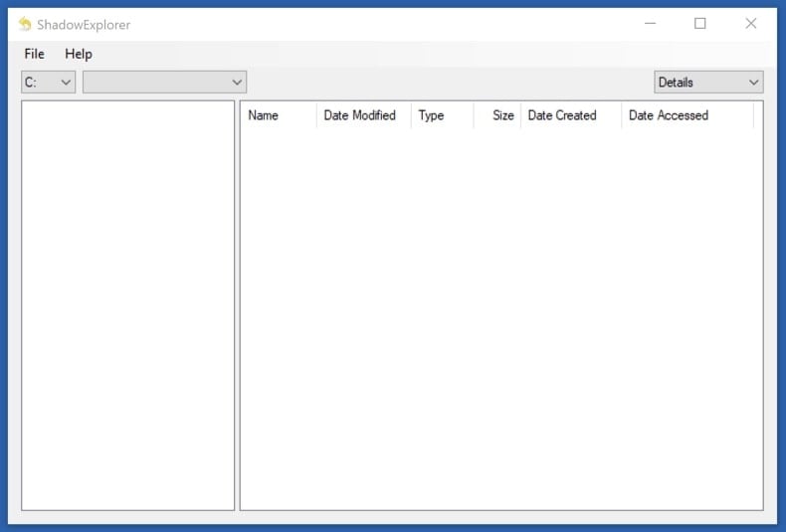Sort by the Date Created column header
The width and height of the screenshot is (786, 532).
click(571, 115)
